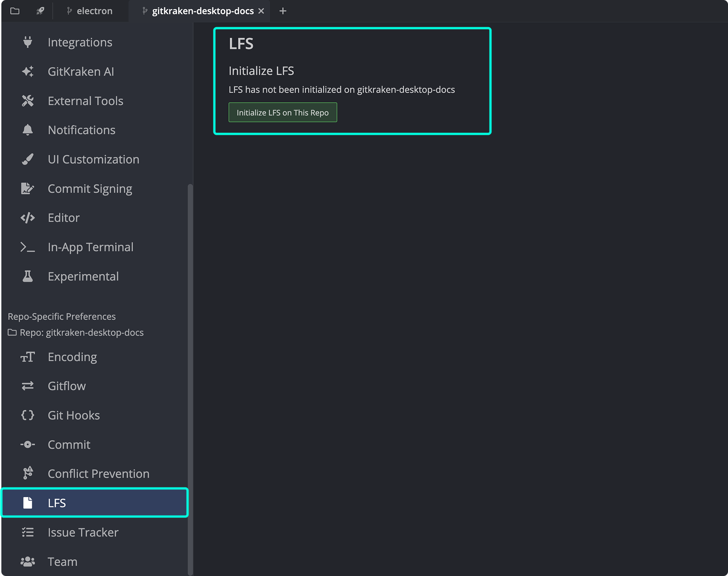
Task: Open a new tab with the plus button
Action: (x=282, y=11)
